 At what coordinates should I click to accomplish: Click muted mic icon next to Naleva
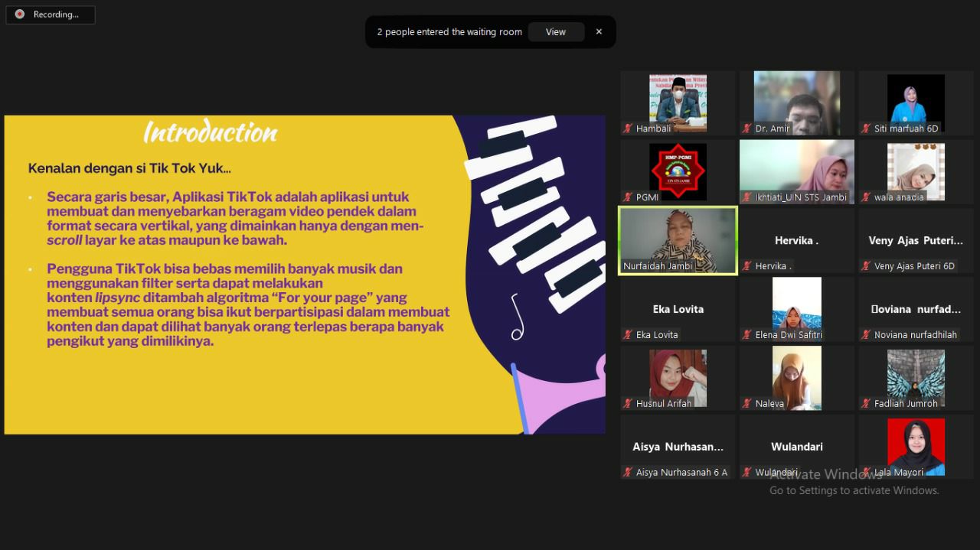(747, 404)
